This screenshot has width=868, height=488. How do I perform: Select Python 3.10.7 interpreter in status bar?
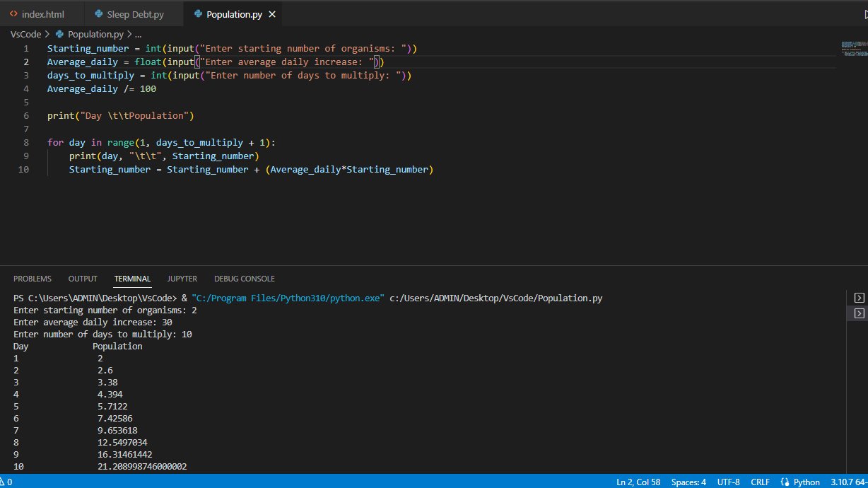coord(848,482)
